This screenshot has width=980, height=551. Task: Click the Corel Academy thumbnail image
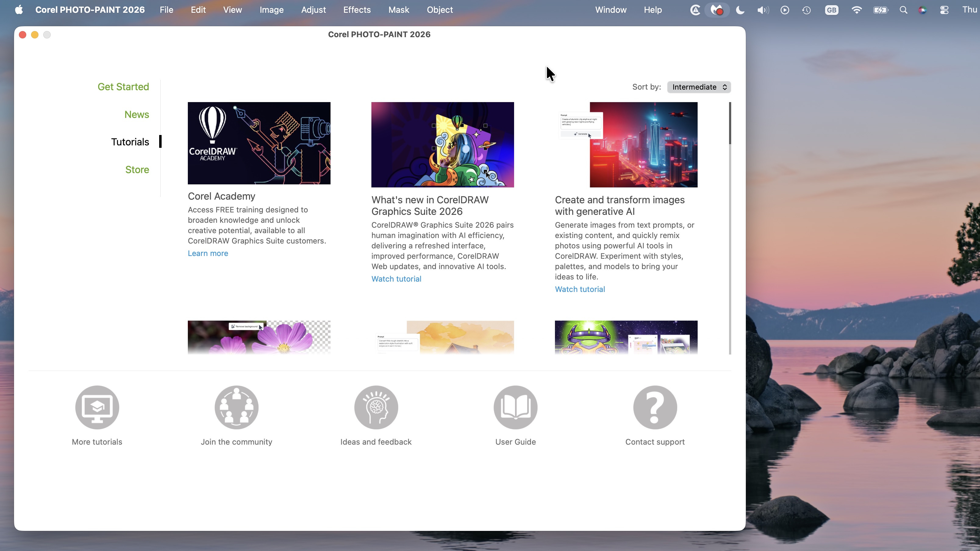259,143
